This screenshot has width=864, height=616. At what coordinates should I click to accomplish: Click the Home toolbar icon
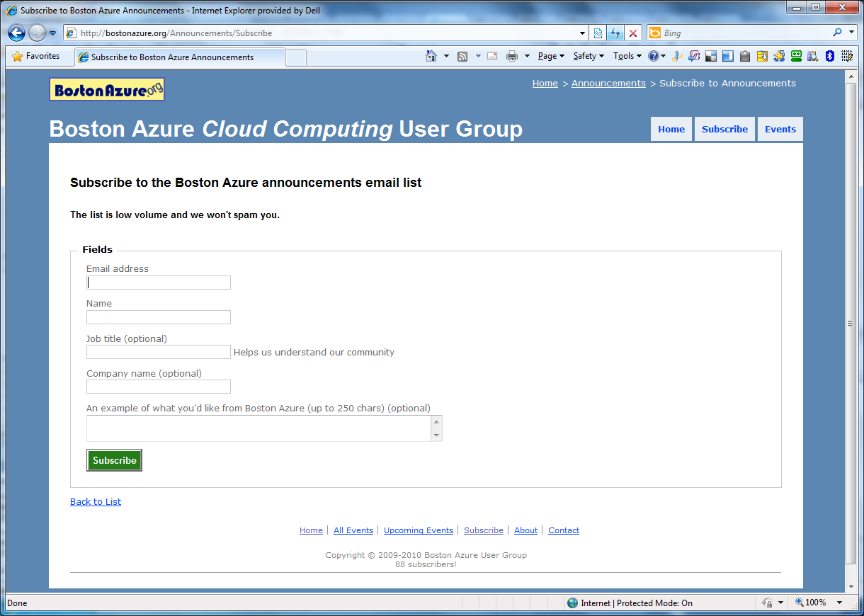(x=431, y=56)
